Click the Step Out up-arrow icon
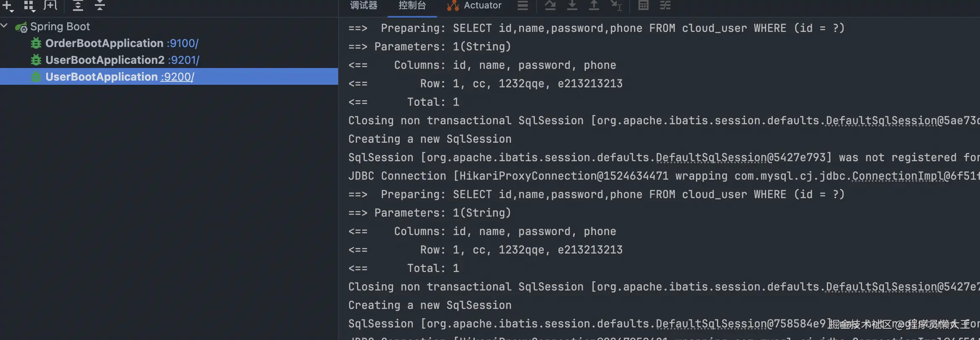Viewport: 980px width, 340px height. [594, 5]
